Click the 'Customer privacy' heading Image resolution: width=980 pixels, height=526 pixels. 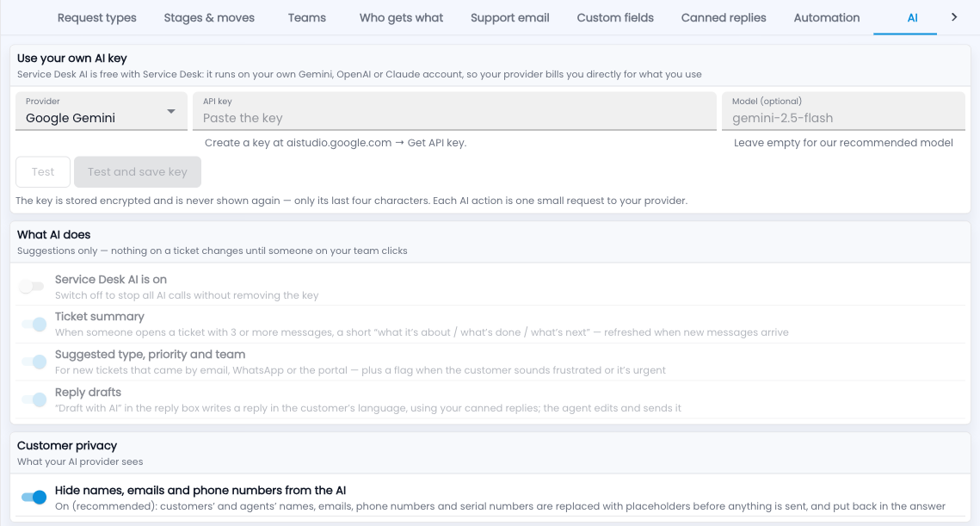(x=67, y=445)
